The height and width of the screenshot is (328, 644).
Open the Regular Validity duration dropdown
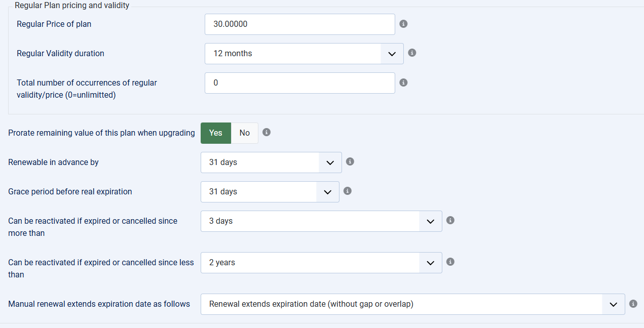click(304, 54)
